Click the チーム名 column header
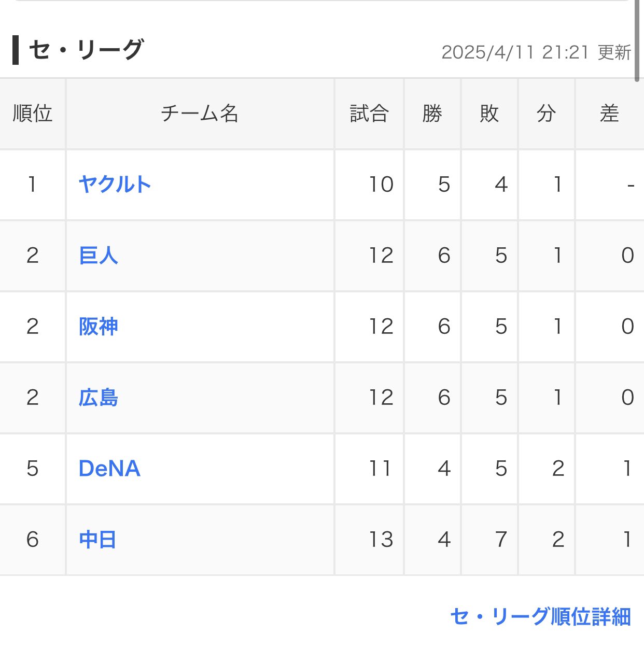 (200, 114)
